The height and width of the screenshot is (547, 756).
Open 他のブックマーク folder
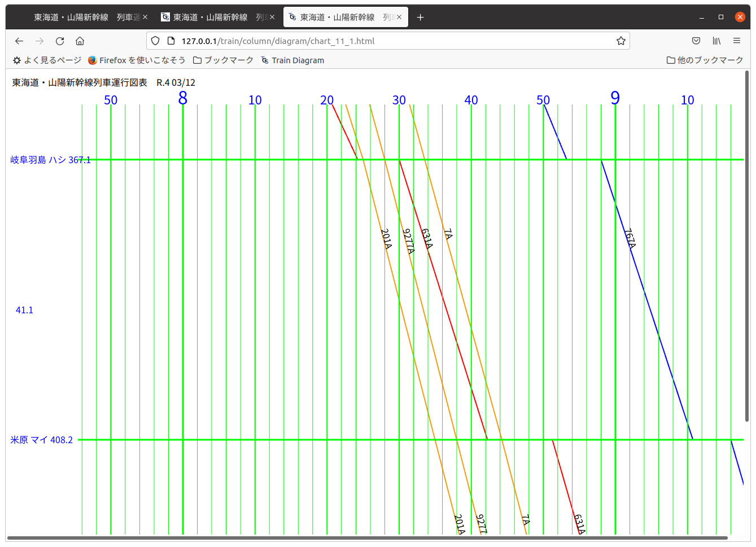tap(705, 60)
